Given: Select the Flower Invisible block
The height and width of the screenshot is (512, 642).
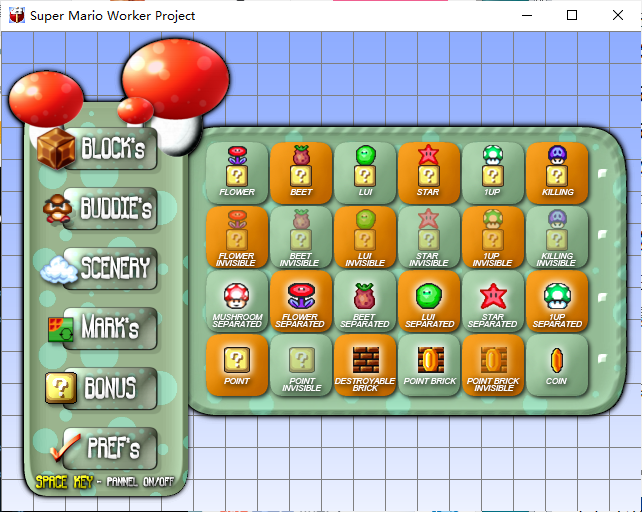Looking at the screenshot, I should point(237,237).
